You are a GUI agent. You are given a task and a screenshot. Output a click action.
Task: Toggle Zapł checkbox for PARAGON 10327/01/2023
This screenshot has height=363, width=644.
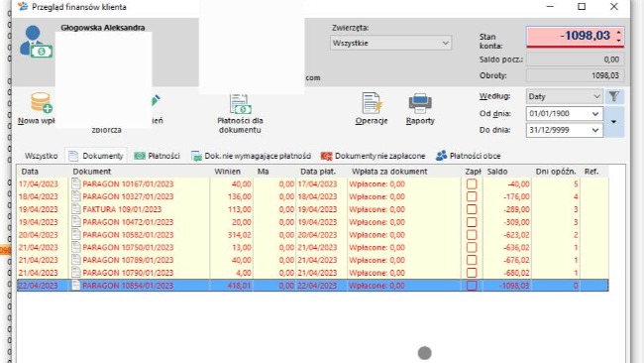coord(472,196)
